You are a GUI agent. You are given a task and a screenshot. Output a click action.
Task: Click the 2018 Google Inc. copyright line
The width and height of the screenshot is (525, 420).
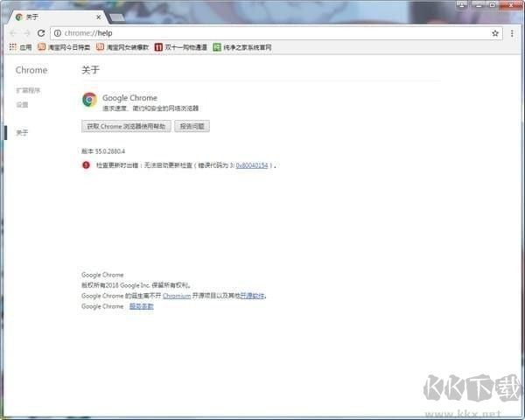point(136,285)
